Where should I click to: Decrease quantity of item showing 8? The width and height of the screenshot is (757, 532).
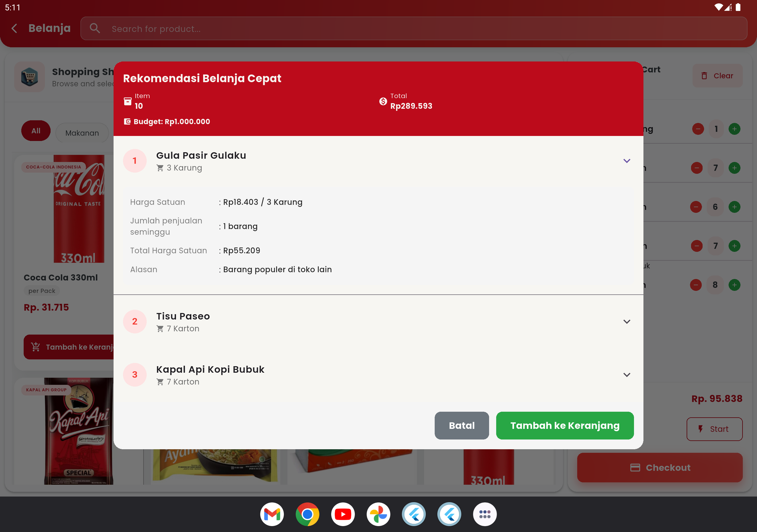click(696, 285)
